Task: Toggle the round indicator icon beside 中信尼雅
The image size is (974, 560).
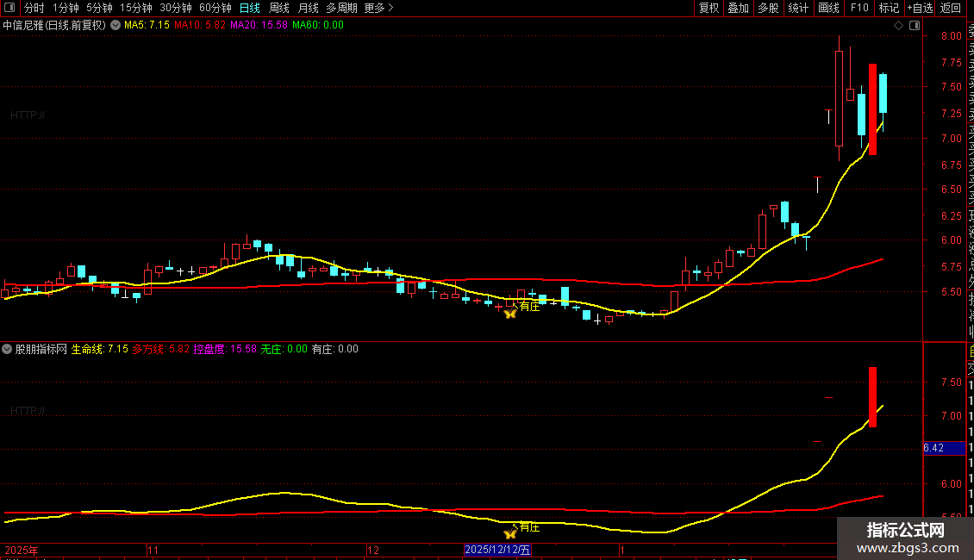Action: click(116, 26)
